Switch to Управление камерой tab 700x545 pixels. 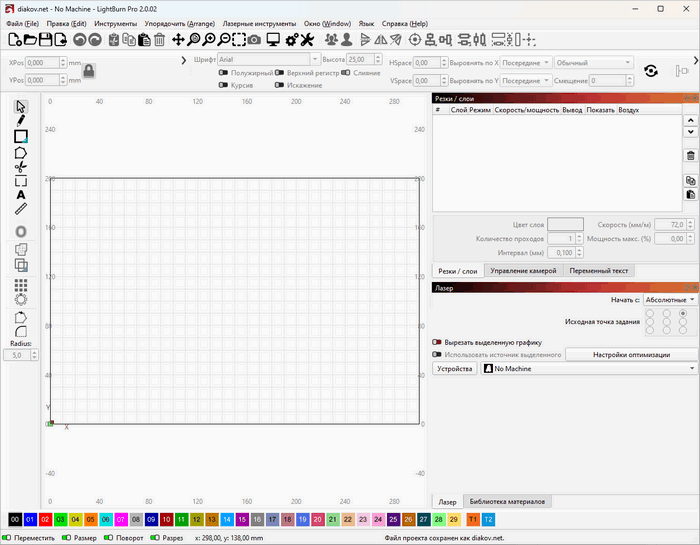[x=524, y=271]
